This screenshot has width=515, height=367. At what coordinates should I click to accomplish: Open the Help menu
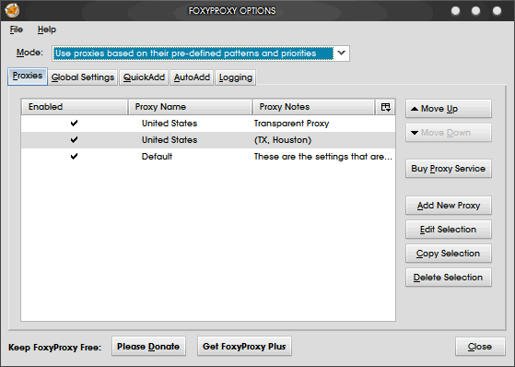click(47, 29)
